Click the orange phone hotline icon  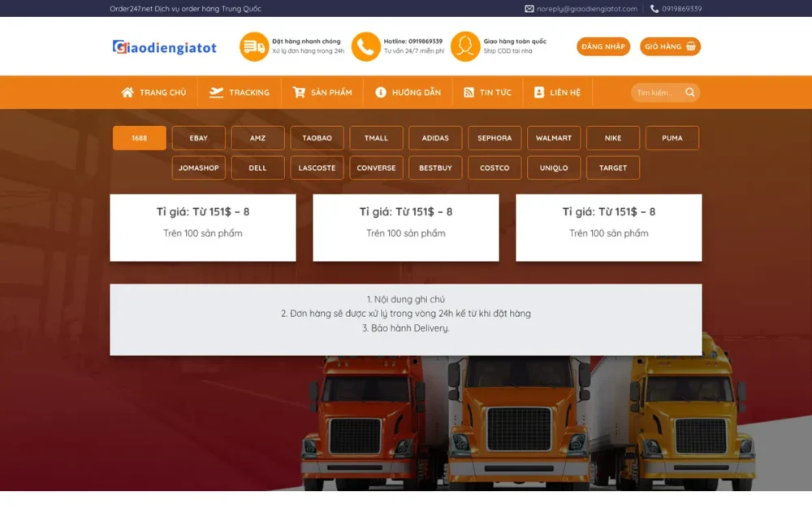tap(365, 46)
